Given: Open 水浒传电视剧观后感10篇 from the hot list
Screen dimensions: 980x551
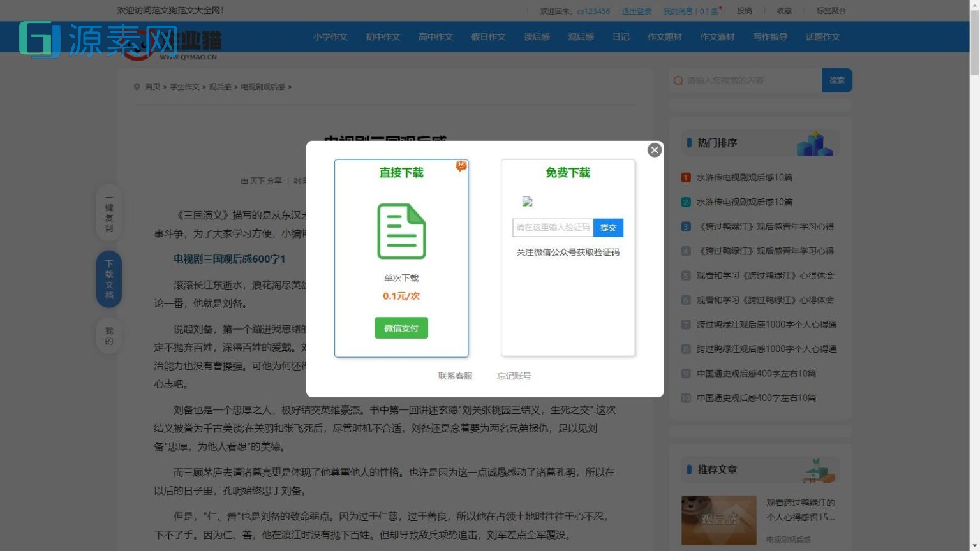Looking at the screenshot, I should (x=745, y=177).
